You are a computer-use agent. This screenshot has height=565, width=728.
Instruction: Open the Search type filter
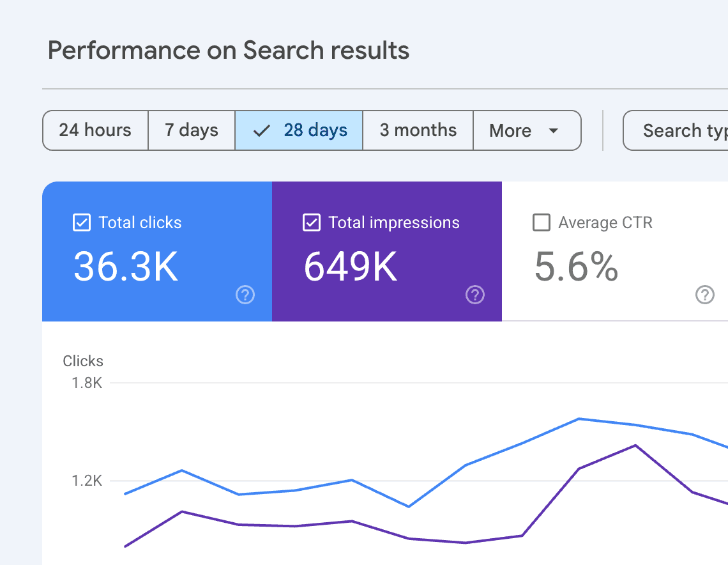pos(676,130)
